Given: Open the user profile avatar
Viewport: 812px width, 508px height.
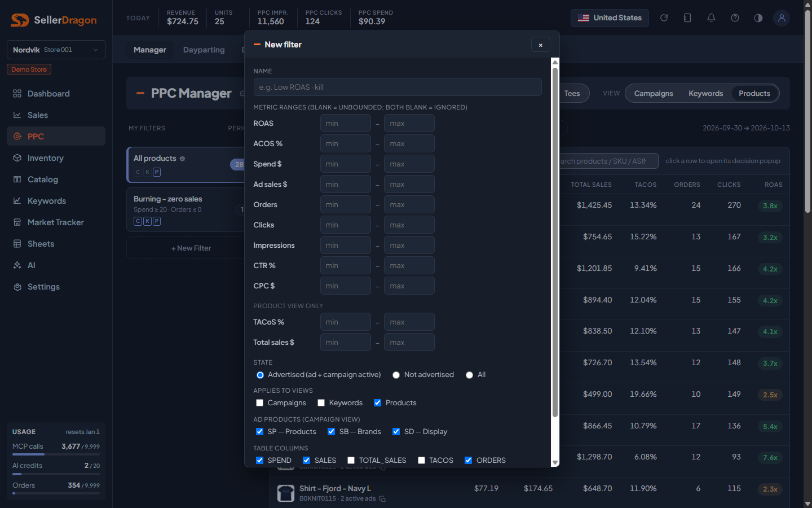Looking at the screenshot, I should point(782,18).
